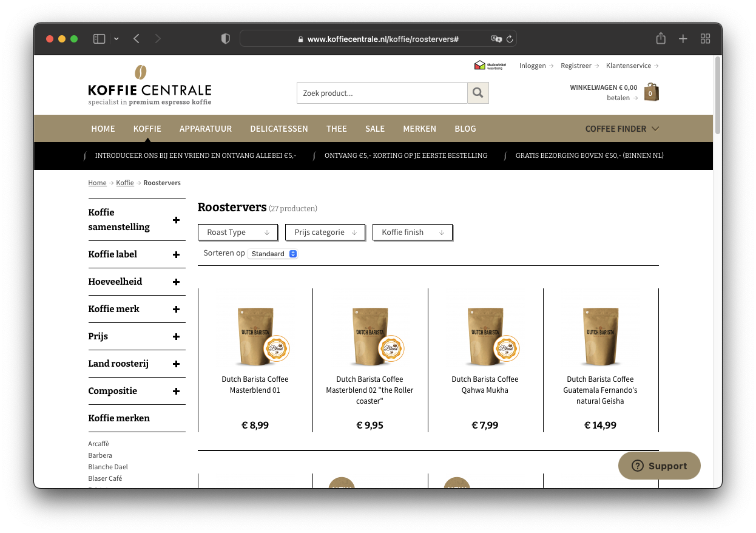The width and height of the screenshot is (756, 533).
Task: Open a new tab with plus icon
Action: click(x=683, y=39)
